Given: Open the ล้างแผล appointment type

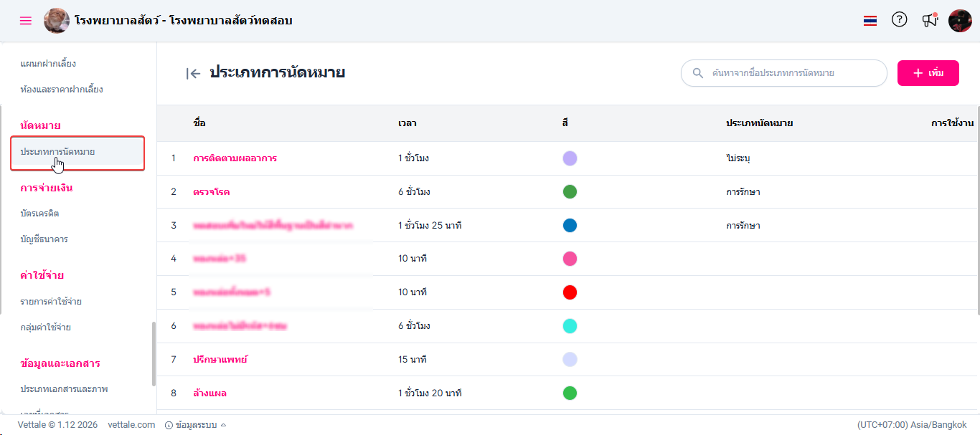Looking at the screenshot, I should 210,393.
